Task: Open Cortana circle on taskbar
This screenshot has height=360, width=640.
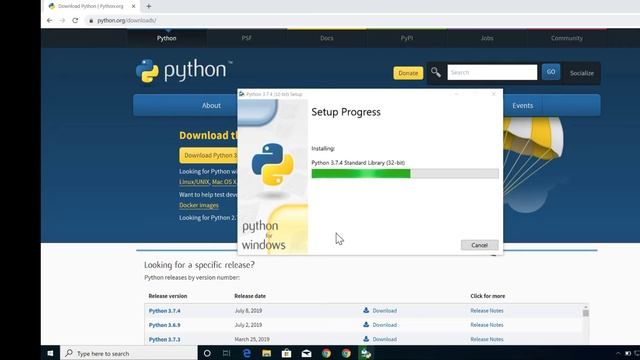Action: coord(207,353)
